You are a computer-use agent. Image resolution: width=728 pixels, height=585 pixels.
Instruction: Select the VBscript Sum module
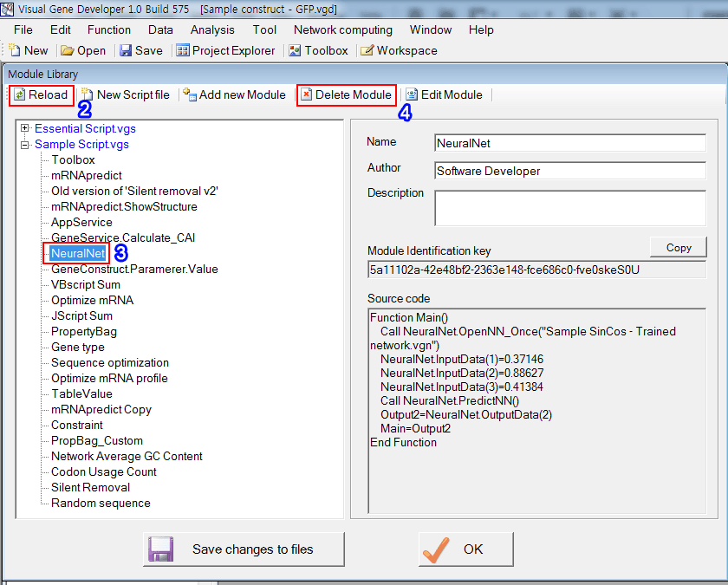pyautogui.click(x=86, y=284)
